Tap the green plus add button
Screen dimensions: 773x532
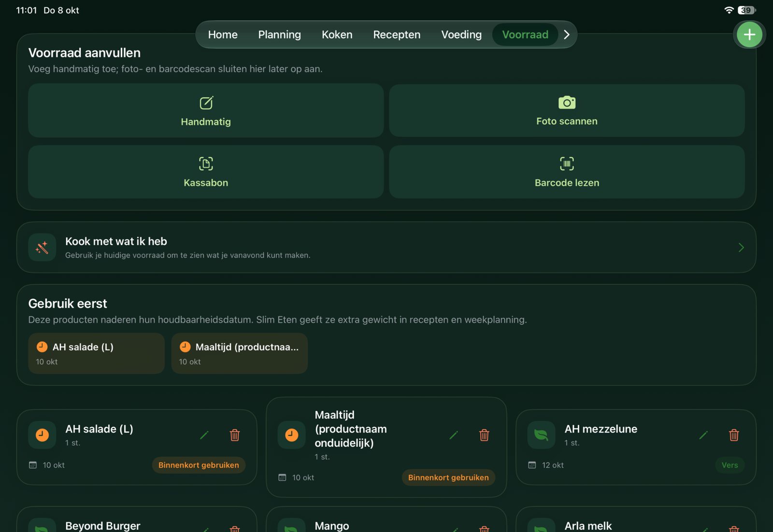tap(749, 35)
